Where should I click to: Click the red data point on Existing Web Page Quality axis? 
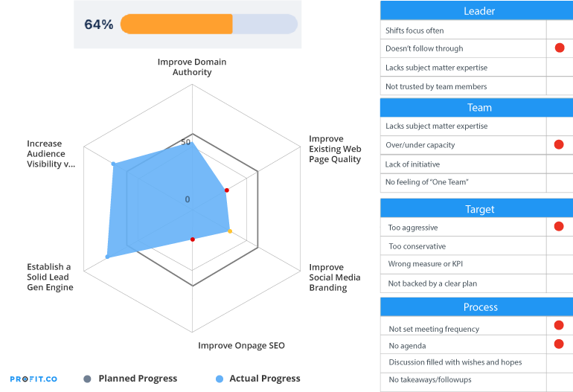[x=226, y=190]
